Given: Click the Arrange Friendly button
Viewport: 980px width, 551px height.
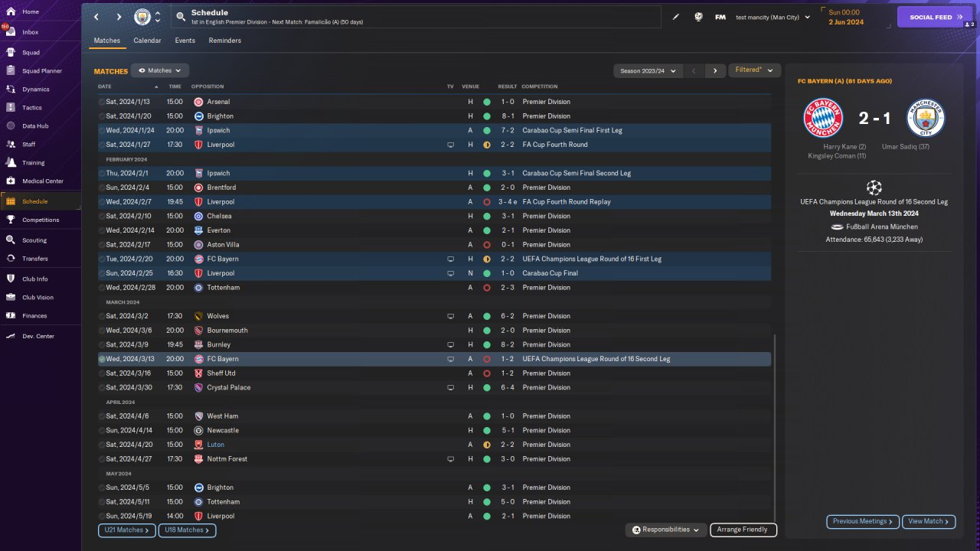Looking at the screenshot, I should pos(743,530).
